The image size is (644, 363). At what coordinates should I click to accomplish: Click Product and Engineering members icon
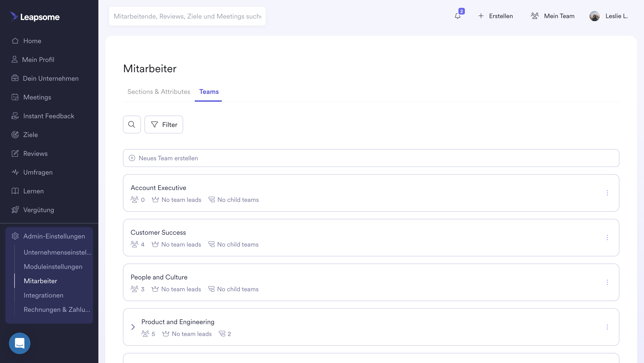coord(145,334)
